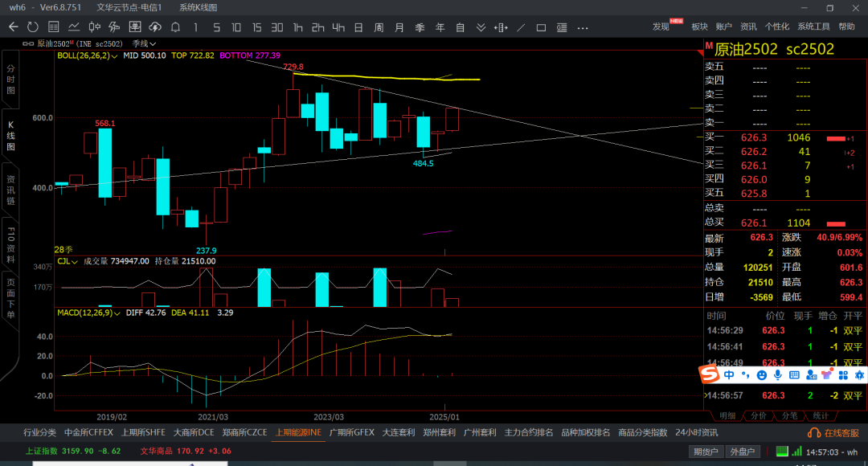Open the F10资料 side tab
This screenshot has height=466, width=868.
coord(10,245)
